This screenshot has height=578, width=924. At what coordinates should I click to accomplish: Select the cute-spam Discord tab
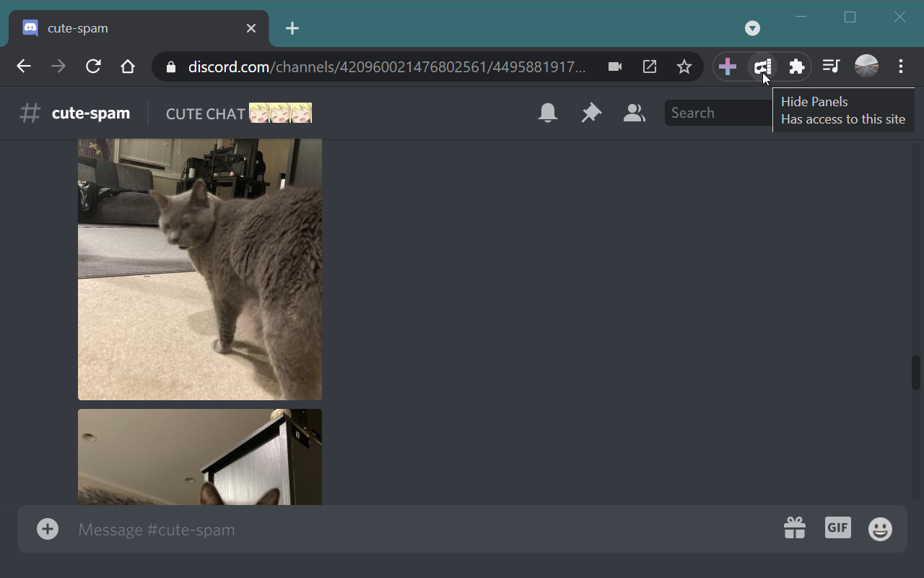pos(139,28)
